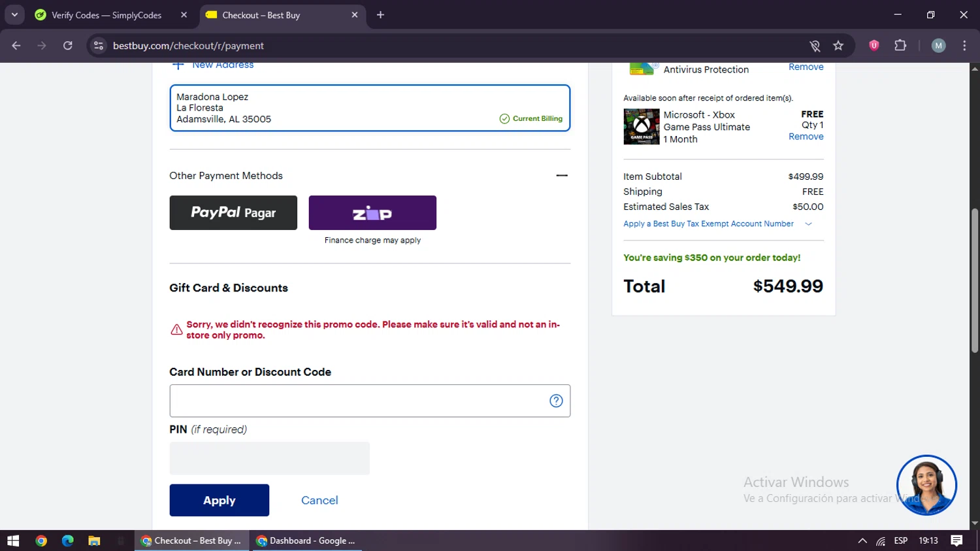
Task: Bookmark this page with the star icon
Action: click(838, 46)
